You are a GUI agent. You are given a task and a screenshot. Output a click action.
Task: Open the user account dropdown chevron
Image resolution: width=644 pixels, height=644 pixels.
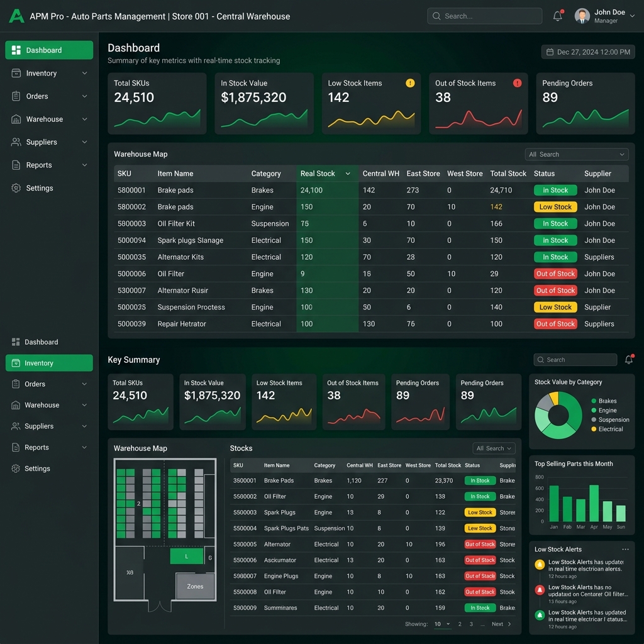click(633, 16)
